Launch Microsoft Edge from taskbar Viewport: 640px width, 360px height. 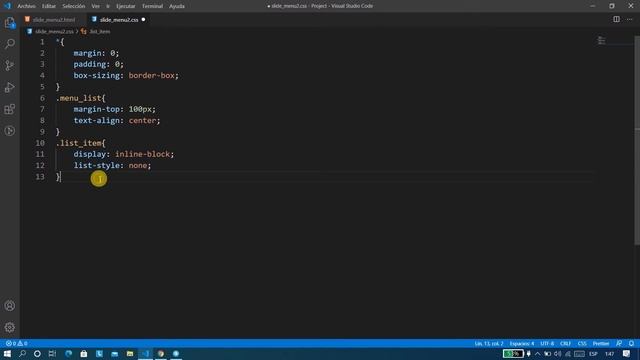(x=69, y=353)
